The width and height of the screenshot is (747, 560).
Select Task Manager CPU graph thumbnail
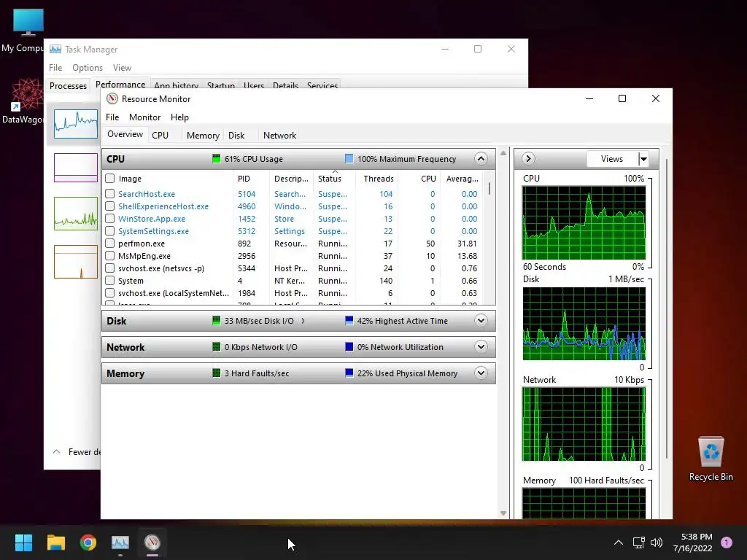point(76,124)
